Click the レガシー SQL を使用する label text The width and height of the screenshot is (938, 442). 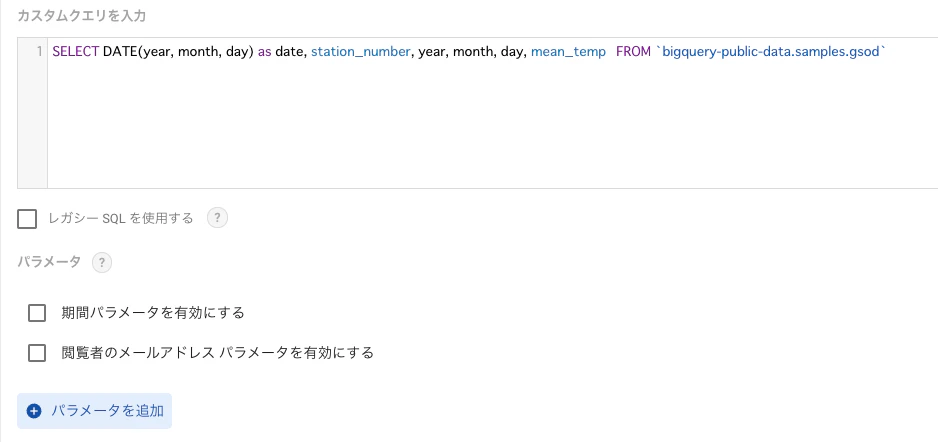(x=121, y=218)
